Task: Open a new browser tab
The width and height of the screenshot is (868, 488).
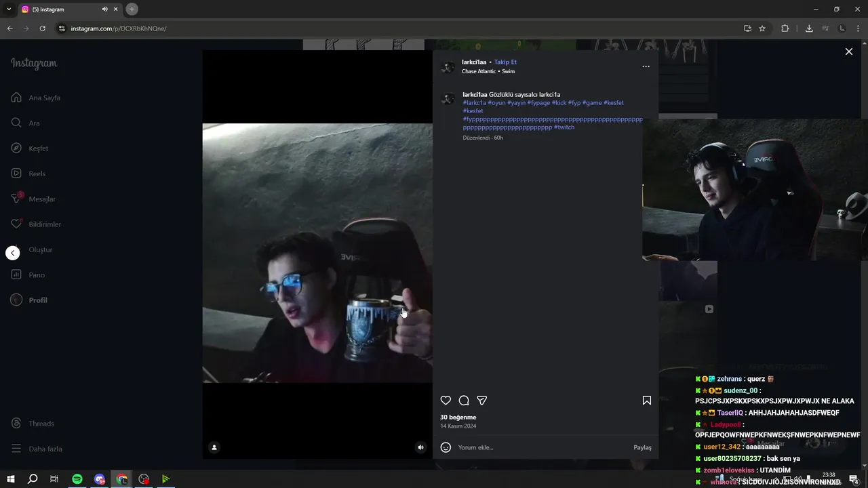Action: 132,9
